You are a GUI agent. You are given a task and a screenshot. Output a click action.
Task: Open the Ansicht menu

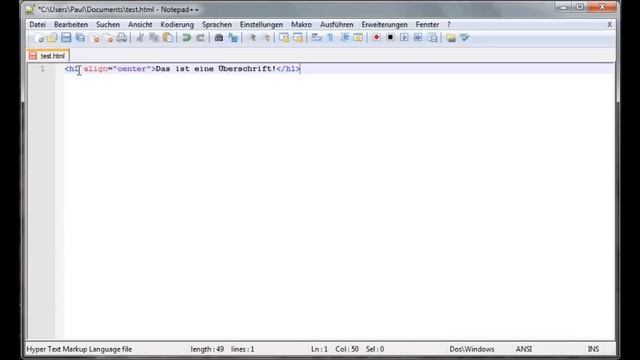140,24
